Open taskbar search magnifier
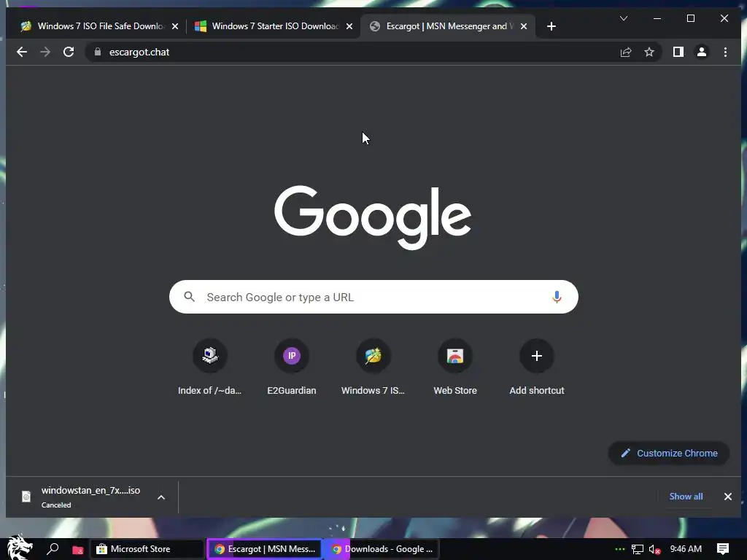 pyautogui.click(x=53, y=549)
